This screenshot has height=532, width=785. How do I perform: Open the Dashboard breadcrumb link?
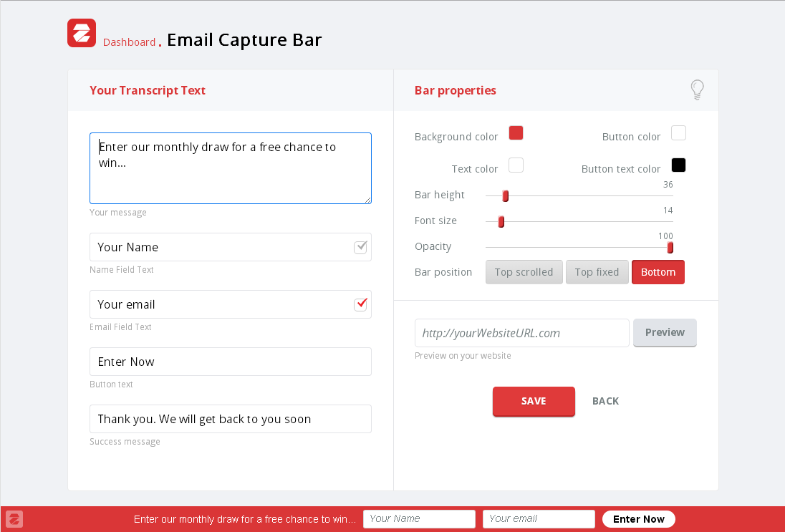click(129, 42)
